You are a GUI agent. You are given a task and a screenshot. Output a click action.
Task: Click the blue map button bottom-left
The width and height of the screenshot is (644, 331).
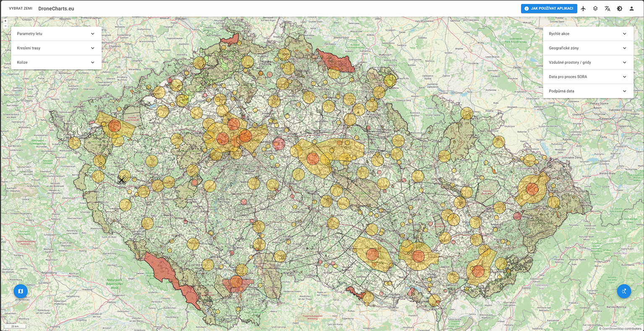(x=21, y=291)
